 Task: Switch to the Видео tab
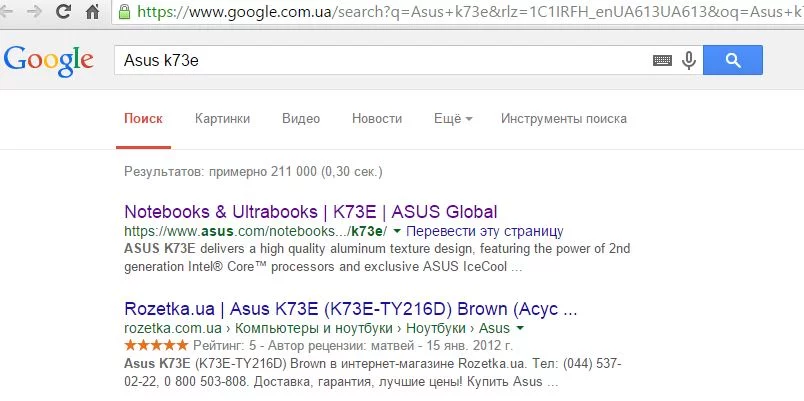(301, 119)
